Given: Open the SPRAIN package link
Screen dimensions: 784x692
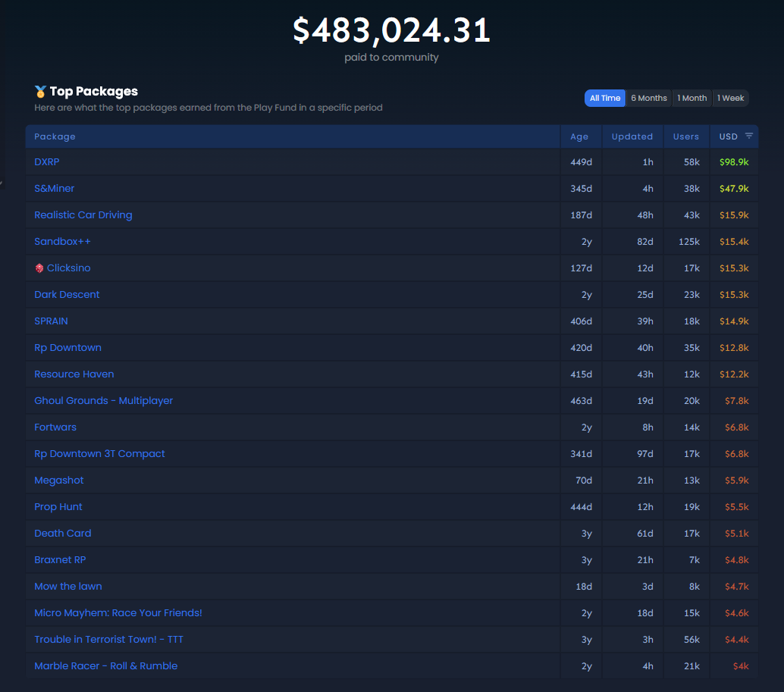Looking at the screenshot, I should point(51,321).
